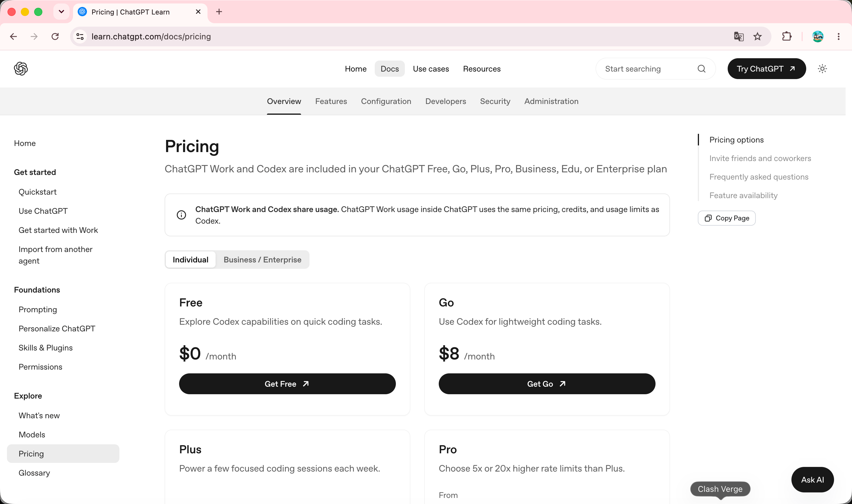Open the Configuration docs tab
The image size is (852, 504).
(386, 101)
